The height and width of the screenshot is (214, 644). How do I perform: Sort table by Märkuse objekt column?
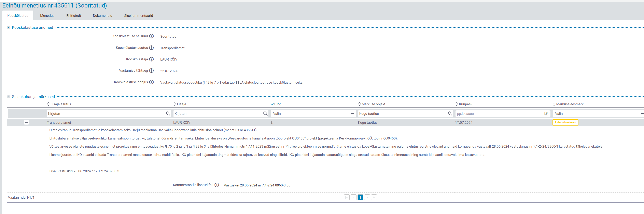372,104
